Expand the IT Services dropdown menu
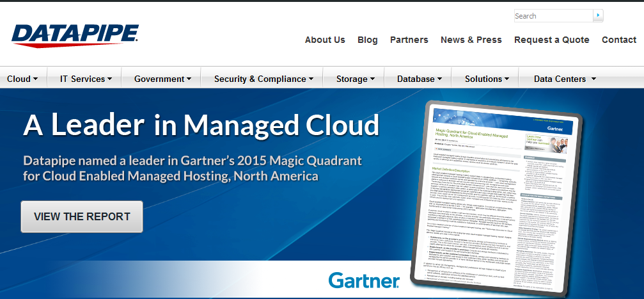This screenshot has width=644, height=299. tap(86, 79)
